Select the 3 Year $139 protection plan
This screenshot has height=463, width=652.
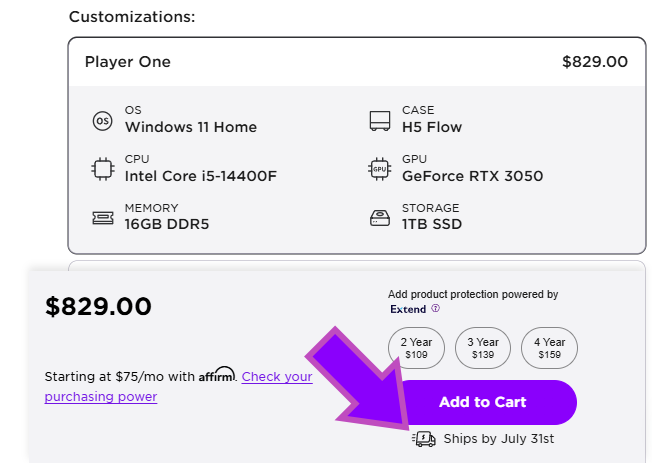pyautogui.click(x=482, y=348)
